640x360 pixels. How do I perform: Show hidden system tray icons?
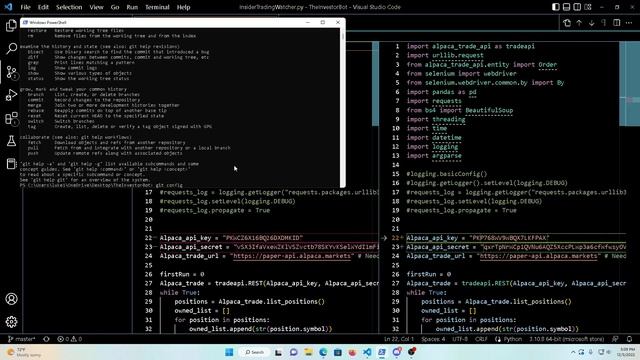point(573,352)
